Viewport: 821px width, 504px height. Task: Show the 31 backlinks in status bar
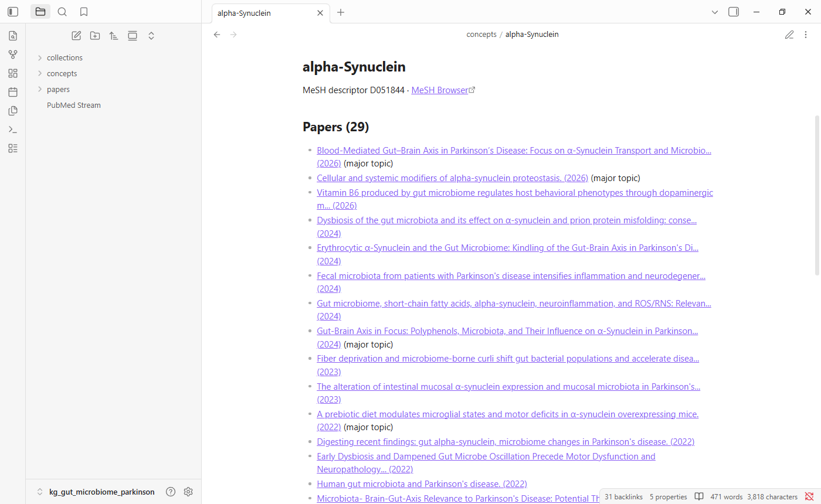point(624,497)
